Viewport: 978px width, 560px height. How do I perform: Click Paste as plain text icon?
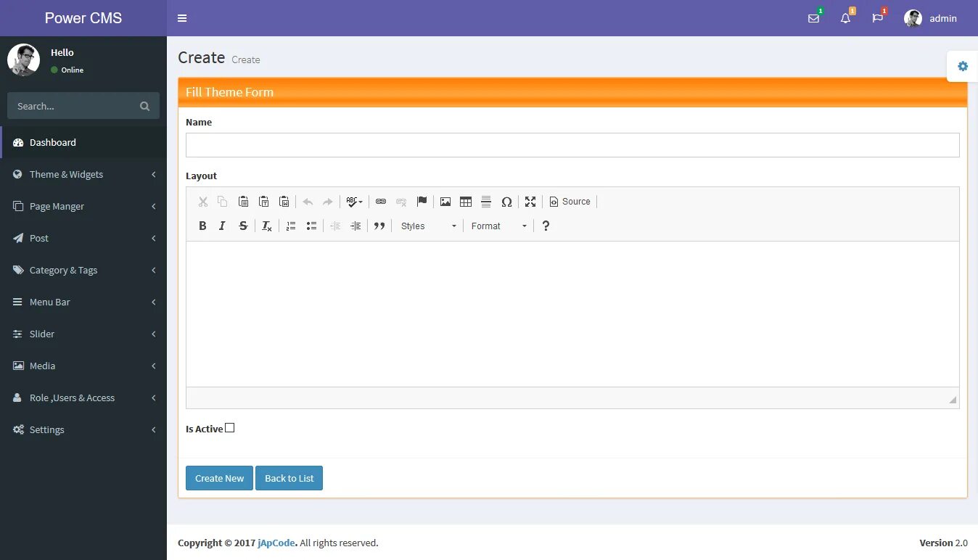(264, 202)
